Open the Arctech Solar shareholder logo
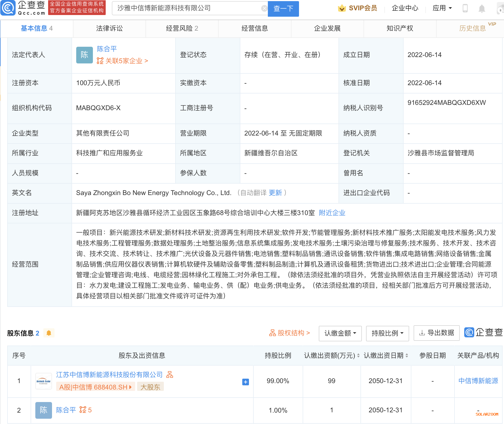This screenshot has width=504, height=424. tap(43, 381)
